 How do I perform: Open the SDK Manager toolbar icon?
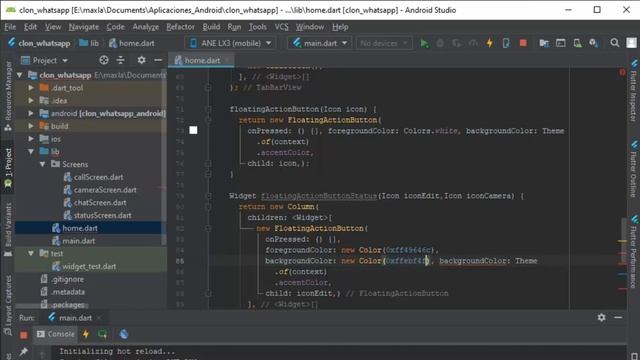click(593, 43)
